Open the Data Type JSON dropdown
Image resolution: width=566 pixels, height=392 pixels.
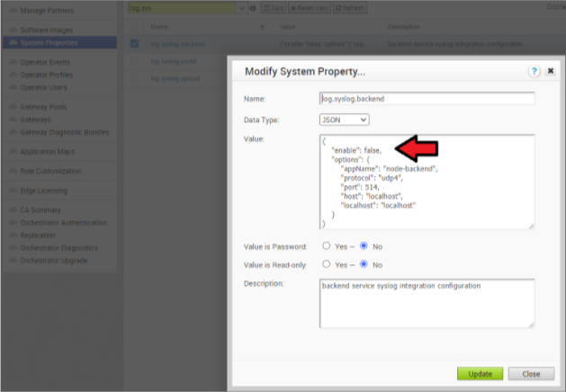pos(344,119)
